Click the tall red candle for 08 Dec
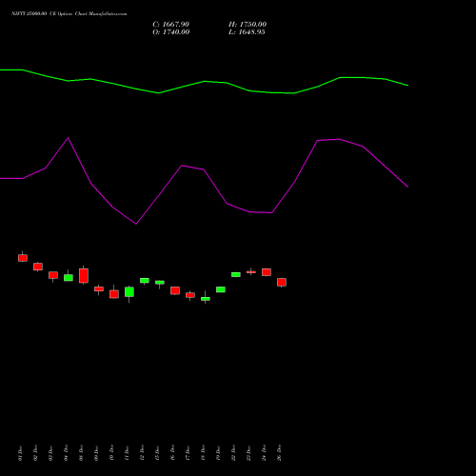The height and width of the screenshot is (476, 476). tap(84, 275)
